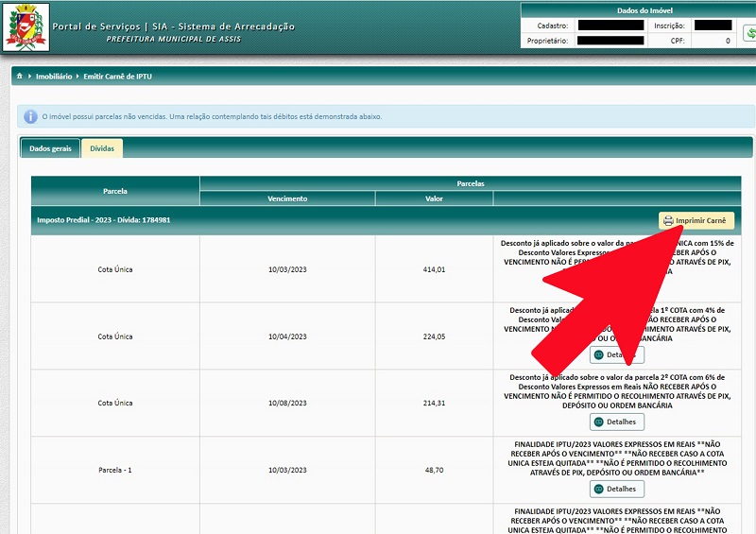Select the Dívidas tab
The image size is (756, 534).
pos(102,148)
